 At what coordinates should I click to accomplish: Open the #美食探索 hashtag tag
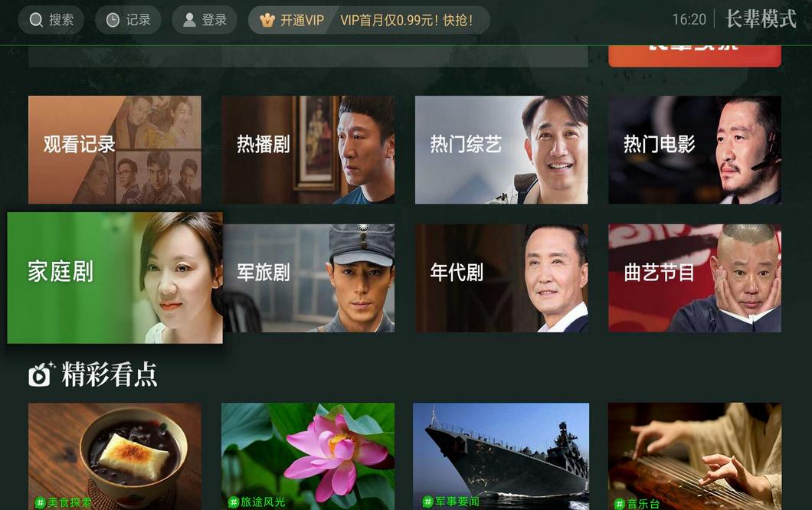63,502
